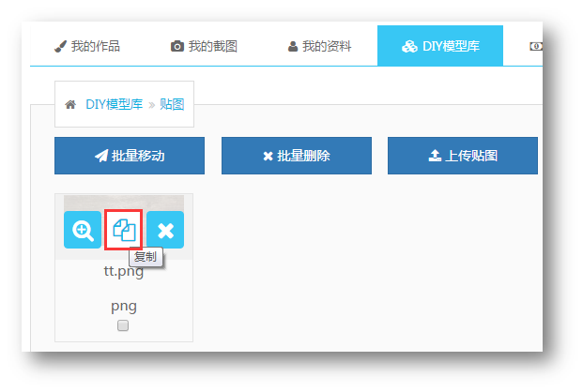
Task: Open the 我的作品 tab
Action: (87, 46)
